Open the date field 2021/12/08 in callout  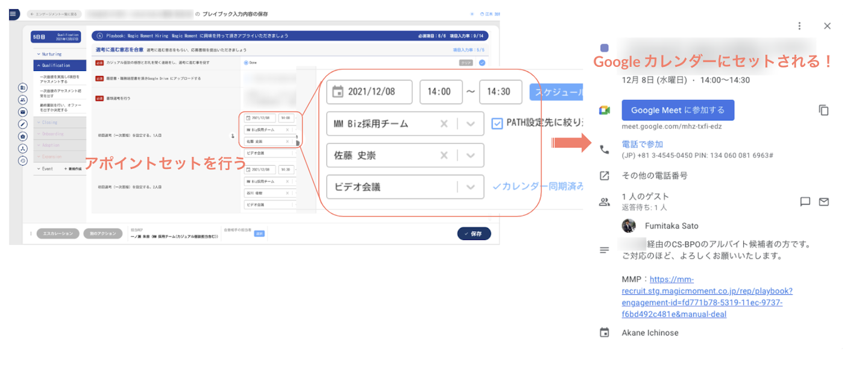click(370, 92)
